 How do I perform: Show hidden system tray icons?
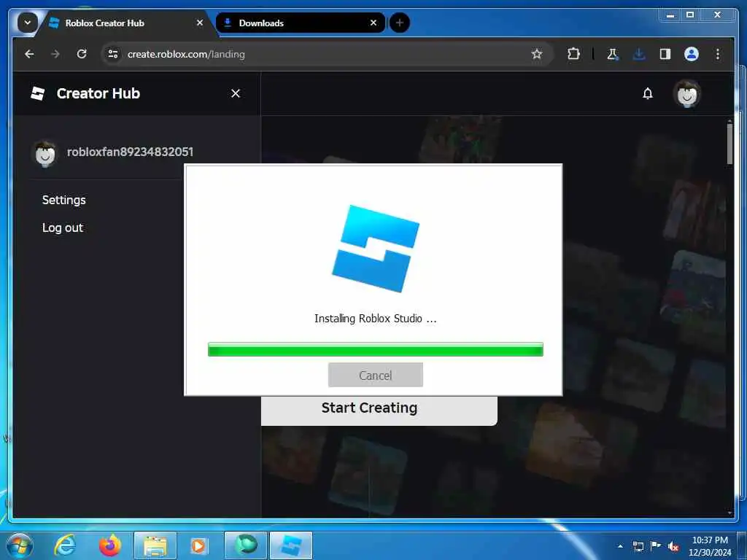[x=620, y=546]
